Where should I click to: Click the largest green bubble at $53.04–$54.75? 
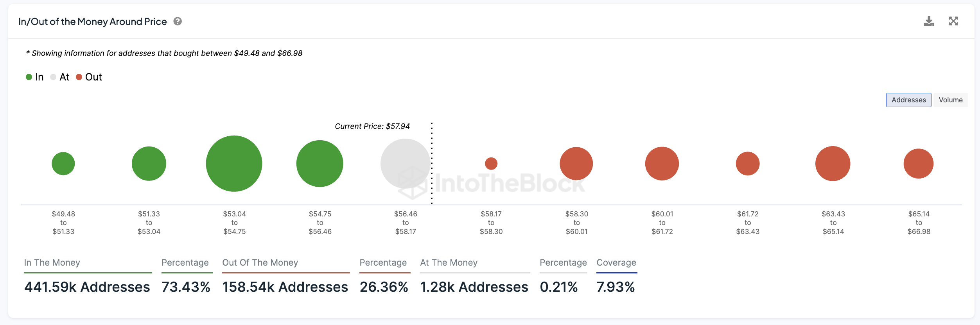pyautogui.click(x=234, y=164)
